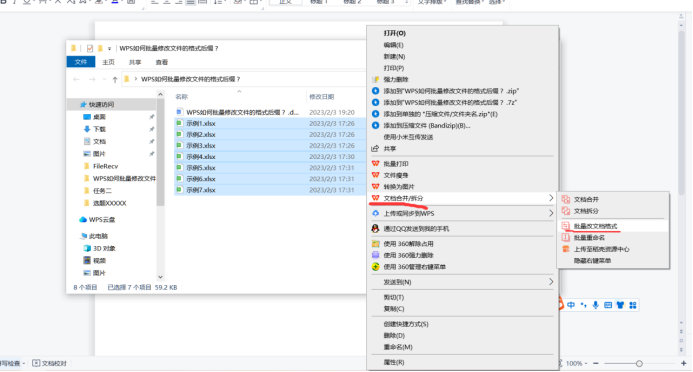The image size is (693, 372).
Task: Click the zoom in plus button
Action: click(x=684, y=364)
